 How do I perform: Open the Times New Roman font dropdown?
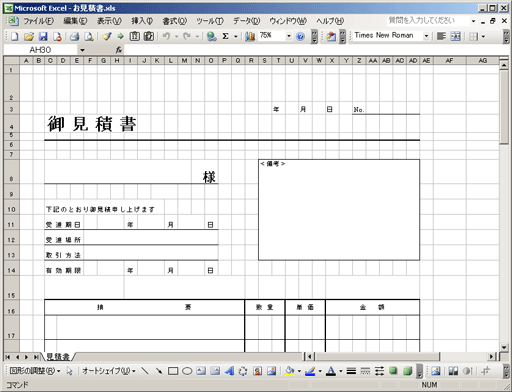[x=426, y=36]
